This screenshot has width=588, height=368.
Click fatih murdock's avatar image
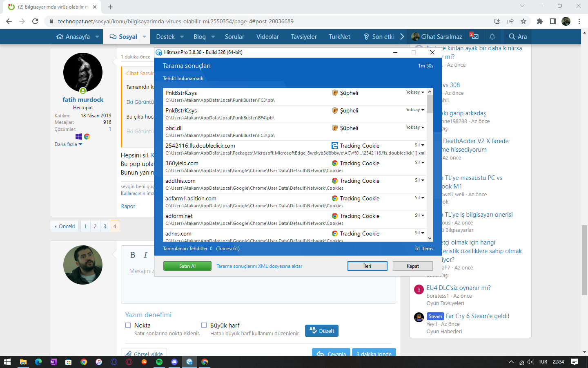click(x=83, y=72)
